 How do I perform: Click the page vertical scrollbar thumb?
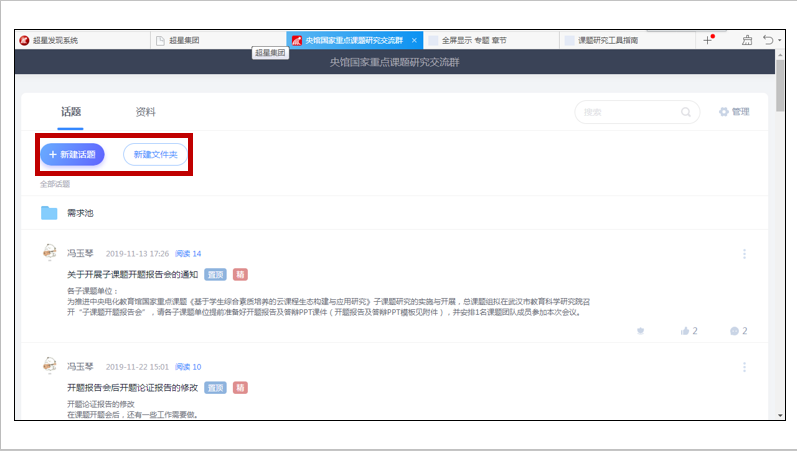click(780, 85)
